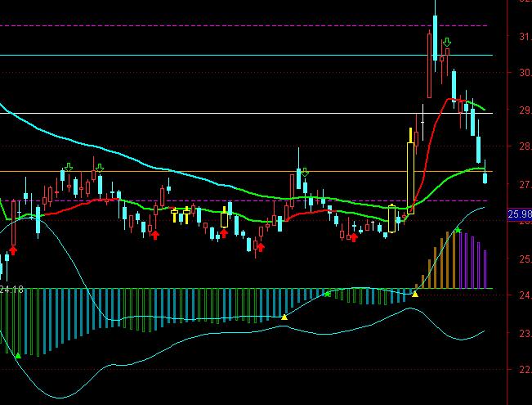
Task: Click the last cyan candlestick on the right
Action: tap(485, 178)
